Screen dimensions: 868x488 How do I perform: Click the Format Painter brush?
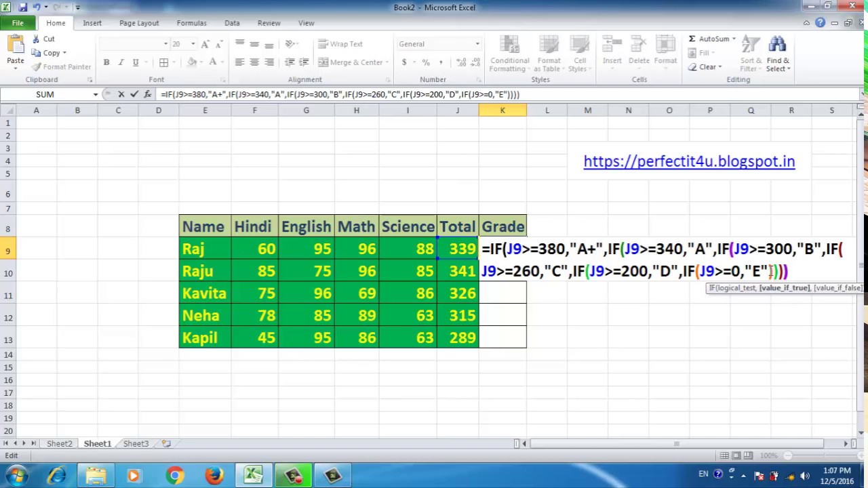(61, 66)
